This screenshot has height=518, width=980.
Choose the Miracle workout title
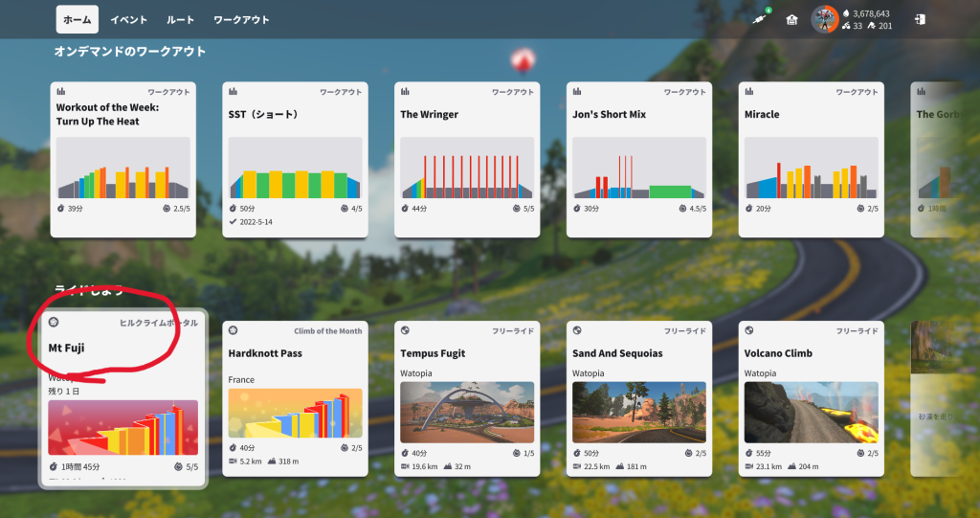point(762,115)
